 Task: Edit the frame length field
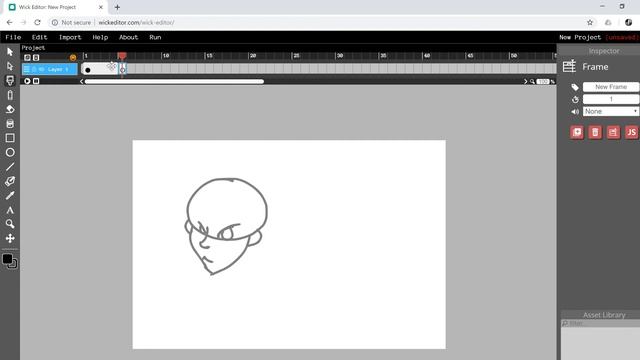[611, 99]
